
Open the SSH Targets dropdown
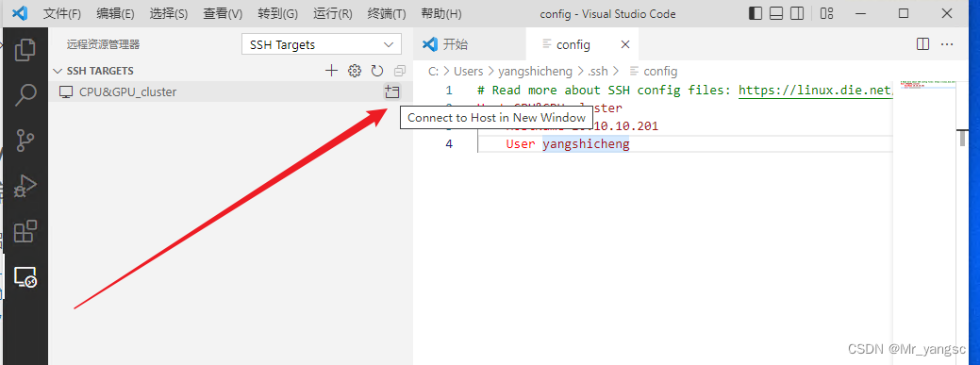(322, 44)
